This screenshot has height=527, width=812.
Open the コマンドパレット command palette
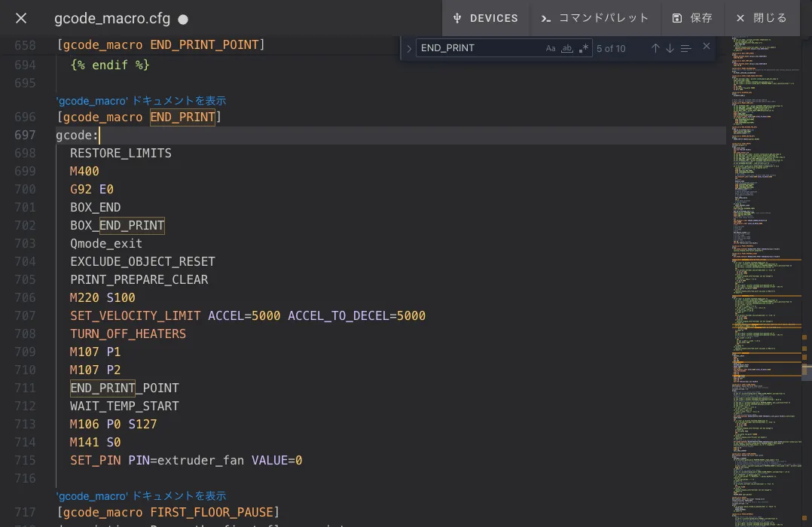(595, 18)
